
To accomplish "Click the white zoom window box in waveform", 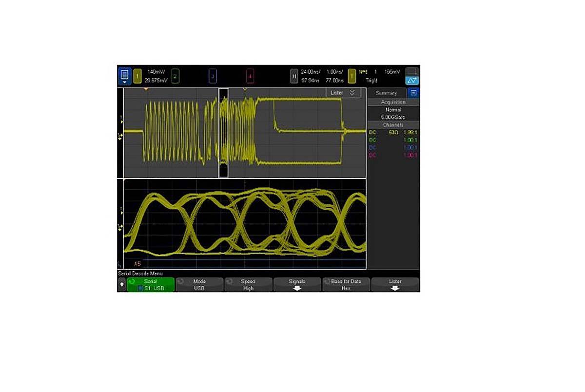I will (x=224, y=133).
